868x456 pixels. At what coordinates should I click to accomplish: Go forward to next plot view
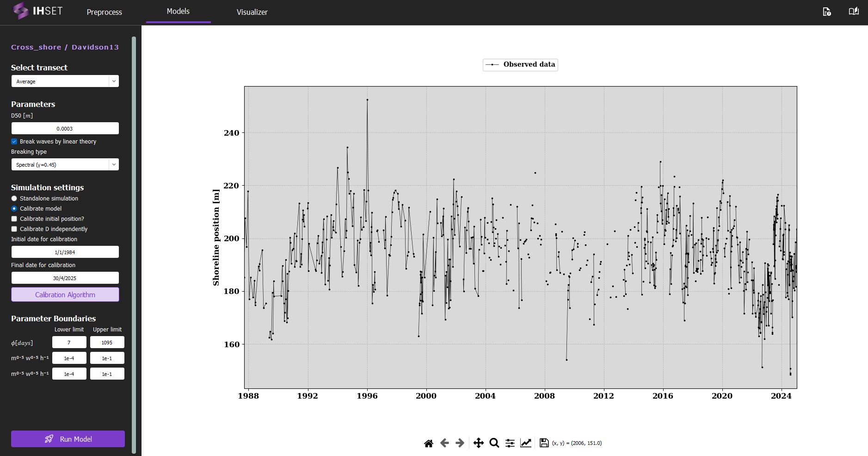459,443
